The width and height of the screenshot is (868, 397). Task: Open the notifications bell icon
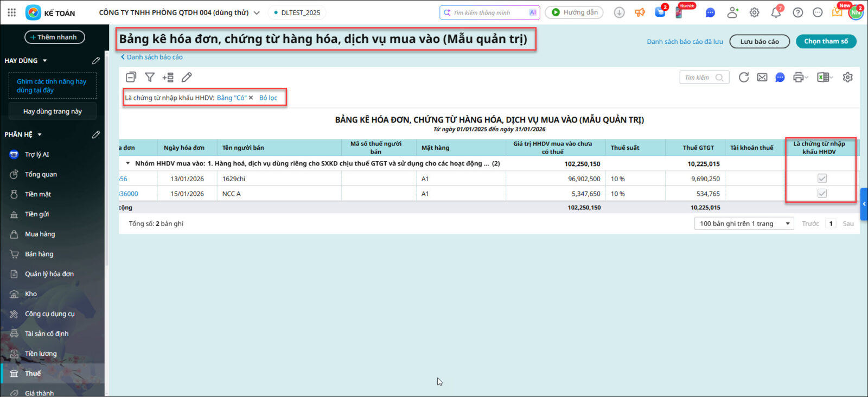(776, 12)
